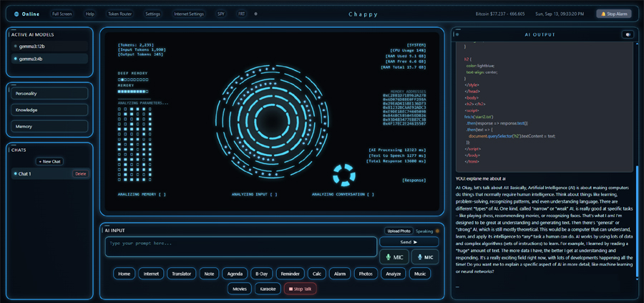Click the "ANALYZING CONVERSATION [ ]" status text
644x303 pixels.
point(343,194)
